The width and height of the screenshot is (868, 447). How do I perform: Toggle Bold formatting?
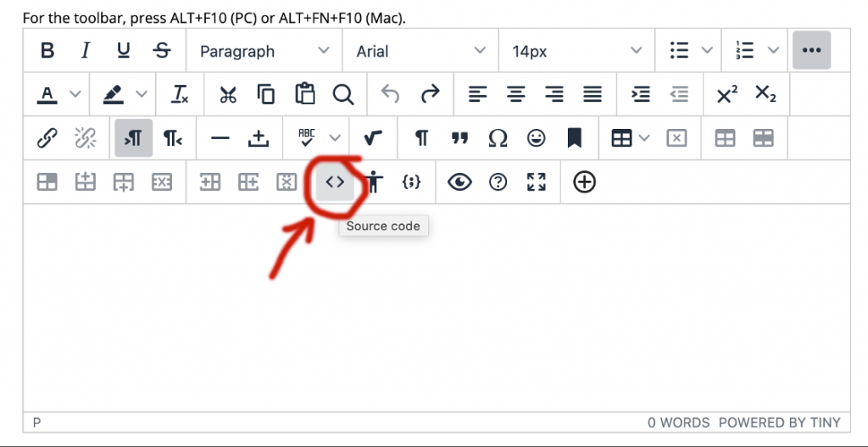point(47,51)
